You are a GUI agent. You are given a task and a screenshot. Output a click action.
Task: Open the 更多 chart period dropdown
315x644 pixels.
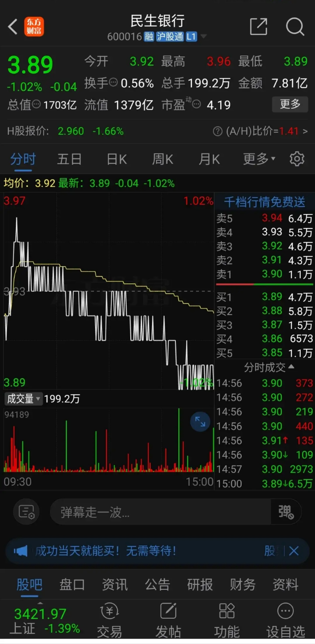click(x=259, y=159)
